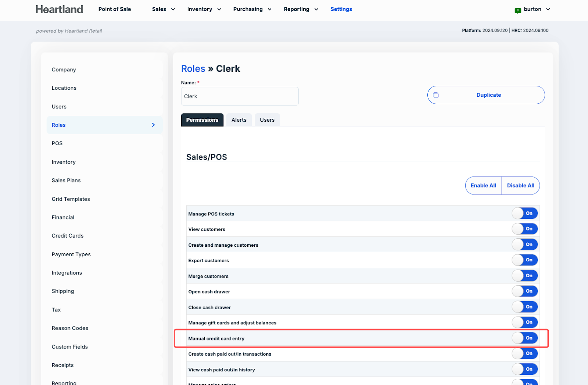Click the role Name input field
The width and height of the screenshot is (588, 385).
click(240, 96)
